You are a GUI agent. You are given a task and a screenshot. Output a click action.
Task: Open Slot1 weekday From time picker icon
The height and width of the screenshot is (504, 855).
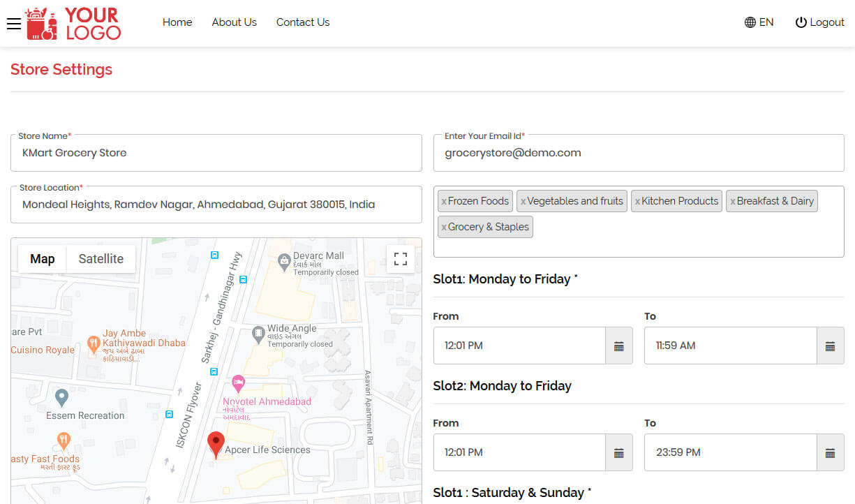tap(618, 346)
